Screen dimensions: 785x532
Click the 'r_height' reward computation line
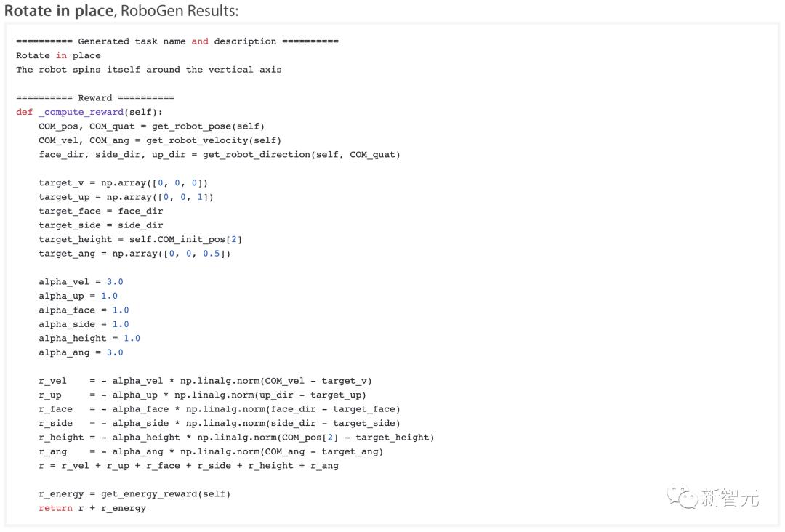click(x=236, y=438)
